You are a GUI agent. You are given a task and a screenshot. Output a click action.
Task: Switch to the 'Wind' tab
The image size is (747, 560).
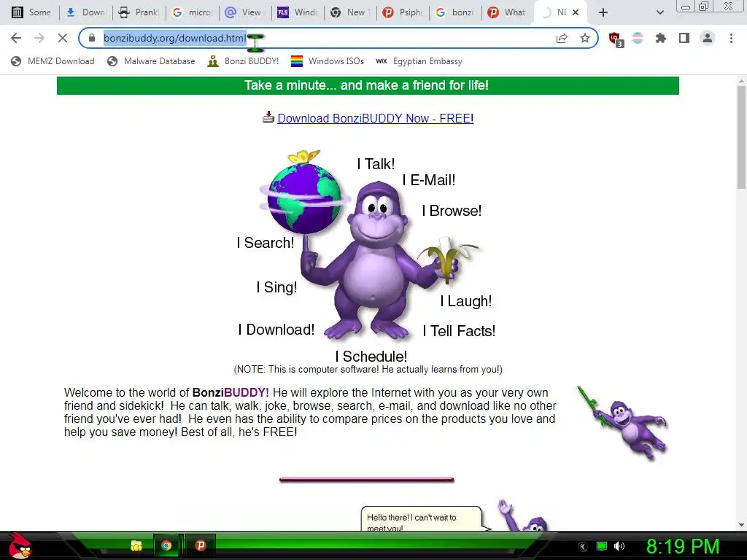tap(298, 12)
